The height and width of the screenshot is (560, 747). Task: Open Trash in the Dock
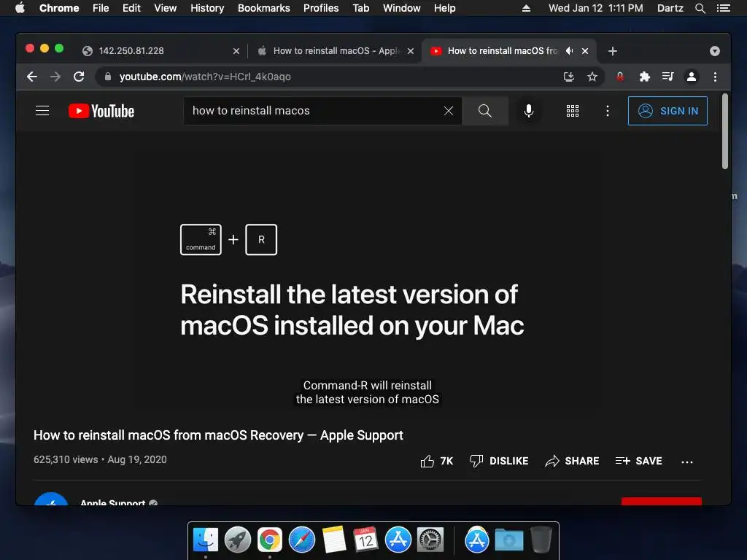coord(541,540)
